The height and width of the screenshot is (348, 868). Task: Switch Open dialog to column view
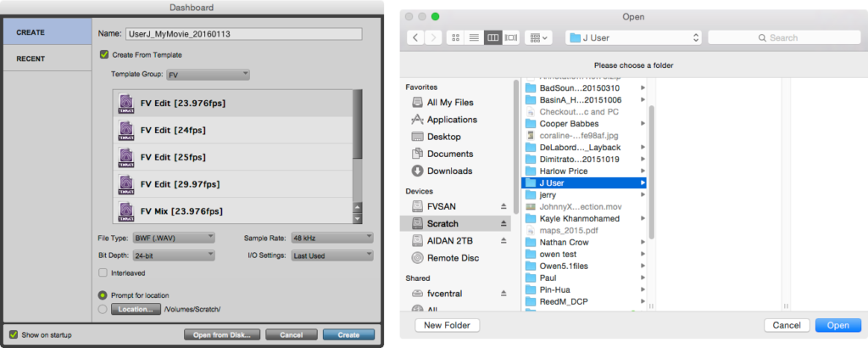(492, 37)
